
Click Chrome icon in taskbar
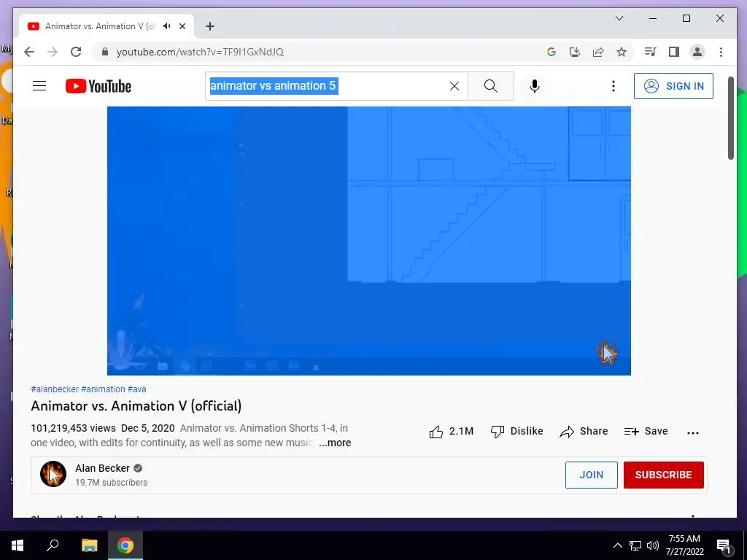click(x=125, y=545)
